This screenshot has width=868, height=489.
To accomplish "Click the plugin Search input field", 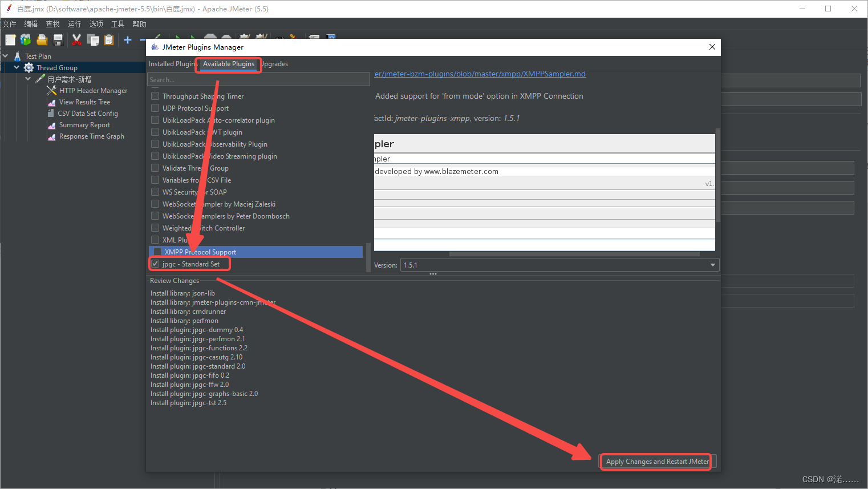I will pyautogui.click(x=258, y=80).
